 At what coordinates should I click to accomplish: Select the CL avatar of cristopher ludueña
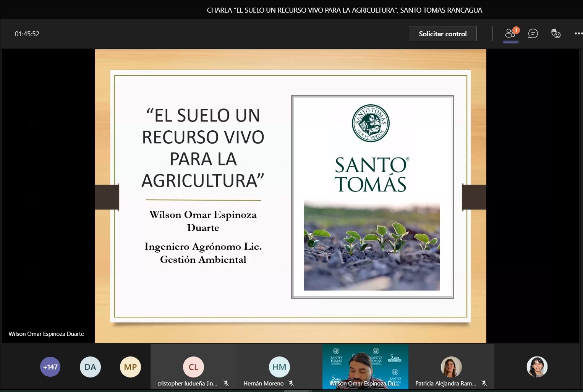point(193,367)
